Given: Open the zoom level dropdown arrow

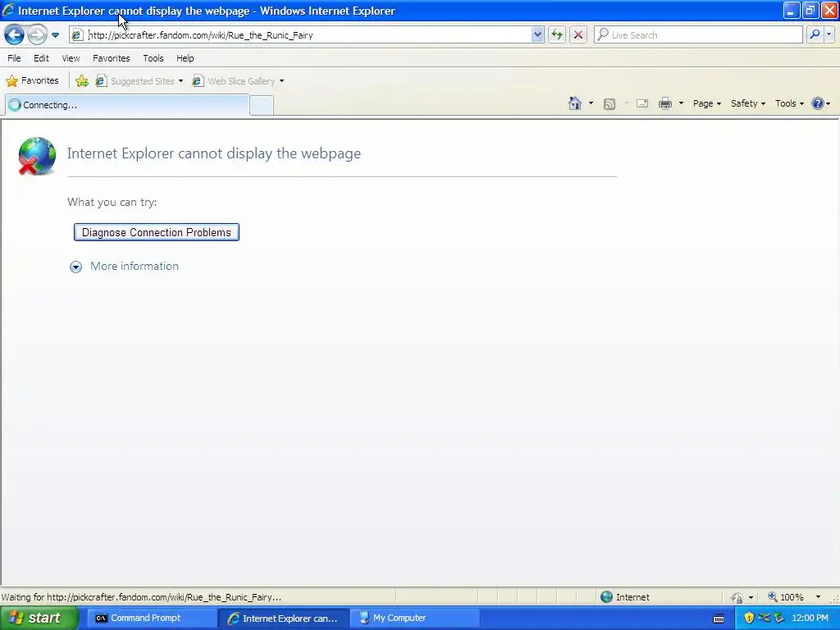Looking at the screenshot, I should pos(818,597).
